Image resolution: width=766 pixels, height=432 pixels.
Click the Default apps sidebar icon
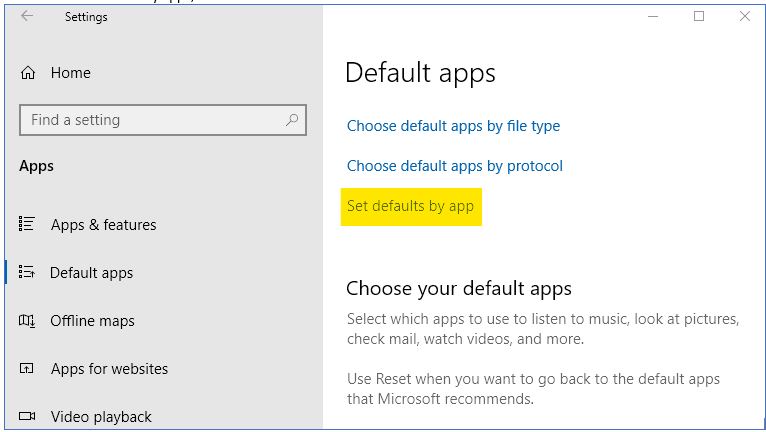click(x=28, y=273)
